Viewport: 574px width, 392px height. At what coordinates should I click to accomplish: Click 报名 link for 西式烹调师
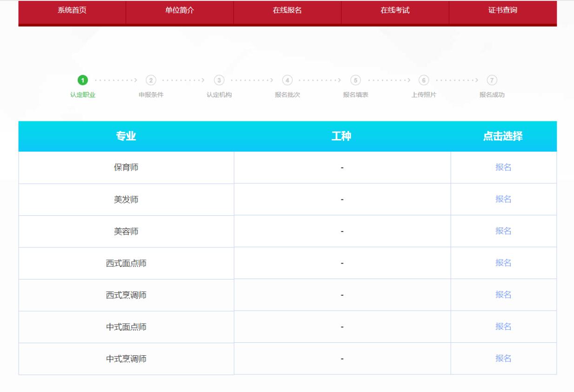[503, 295]
